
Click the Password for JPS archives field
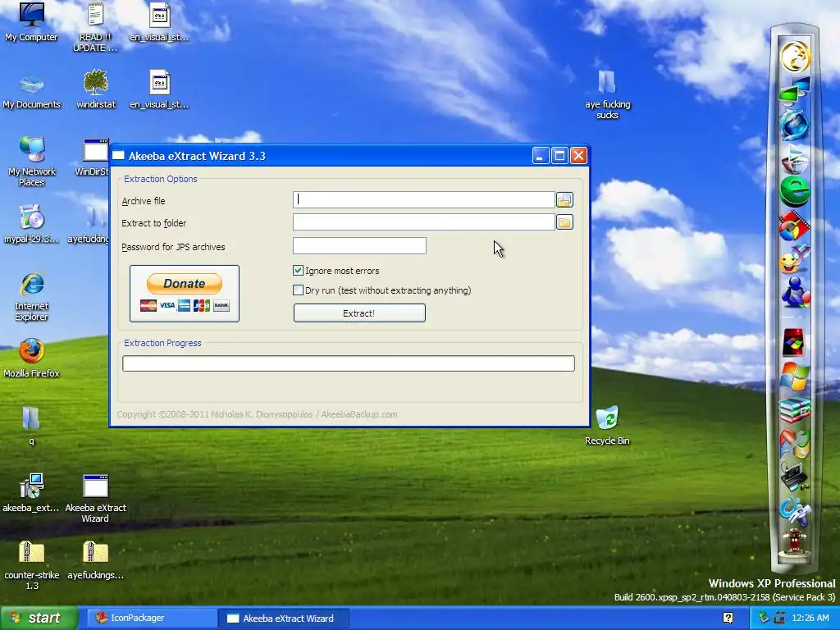click(359, 246)
